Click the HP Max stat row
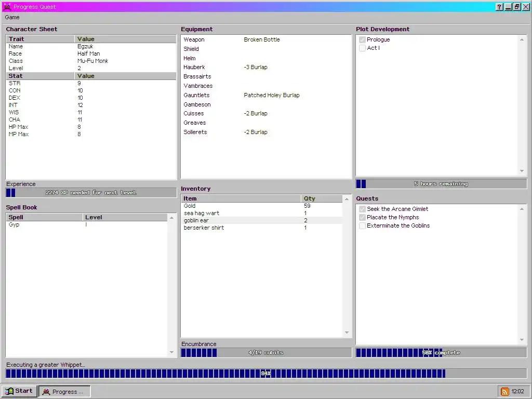Image resolution: width=532 pixels, height=399 pixels. tap(91, 127)
